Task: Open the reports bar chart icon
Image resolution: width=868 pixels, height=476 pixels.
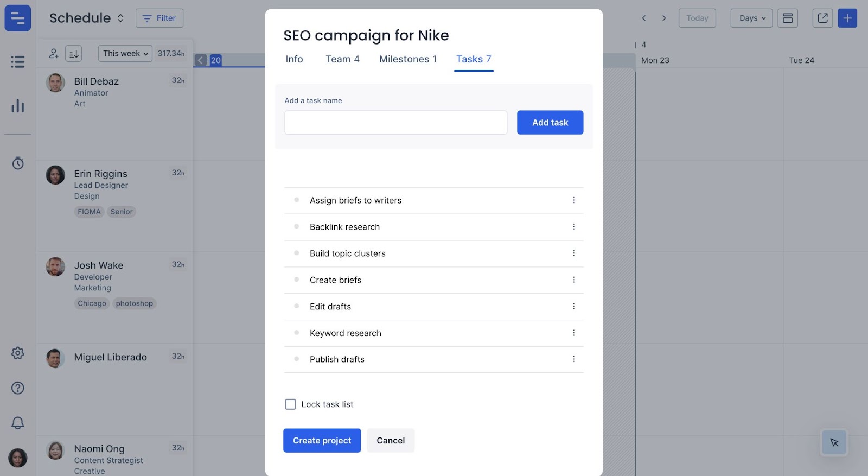Action: coord(18,106)
